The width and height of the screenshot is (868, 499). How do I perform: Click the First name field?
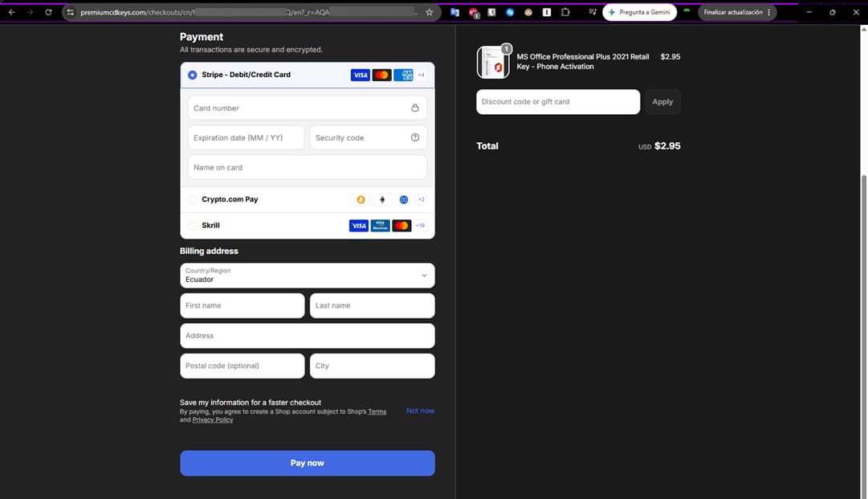(x=242, y=305)
